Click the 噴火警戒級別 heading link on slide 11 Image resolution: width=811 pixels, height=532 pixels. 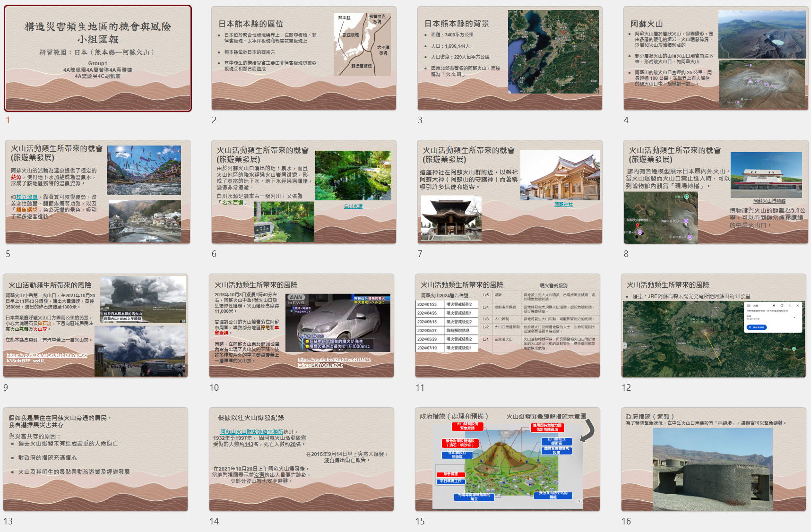click(x=553, y=286)
